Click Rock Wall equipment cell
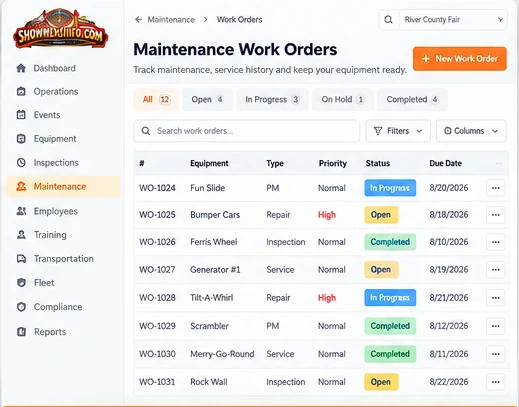Image resolution: width=519 pixels, height=407 pixels. [x=209, y=382]
